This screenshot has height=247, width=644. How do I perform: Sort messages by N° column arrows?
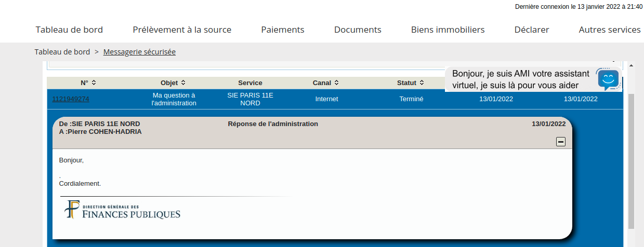(94, 83)
